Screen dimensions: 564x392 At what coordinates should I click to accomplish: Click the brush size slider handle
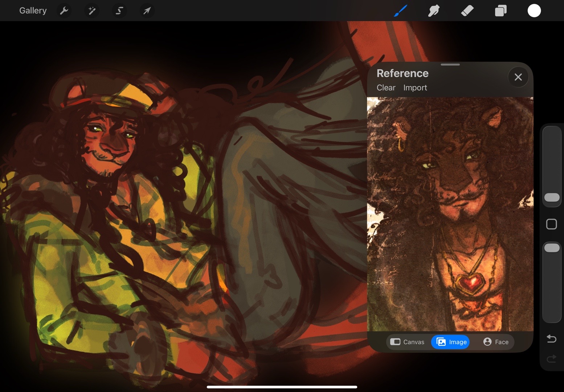pos(552,197)
